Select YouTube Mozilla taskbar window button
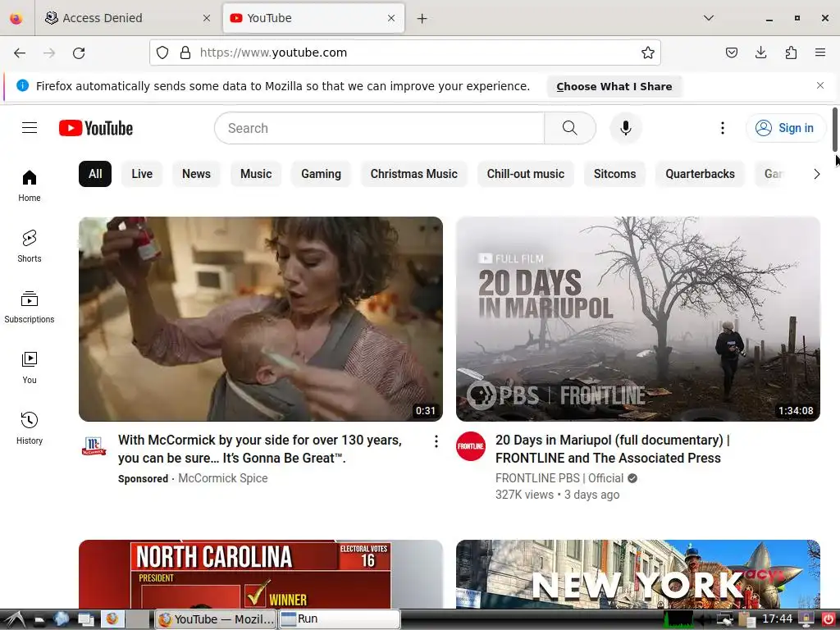Screen dimensions: 840x630 click(x=216, y=619)
